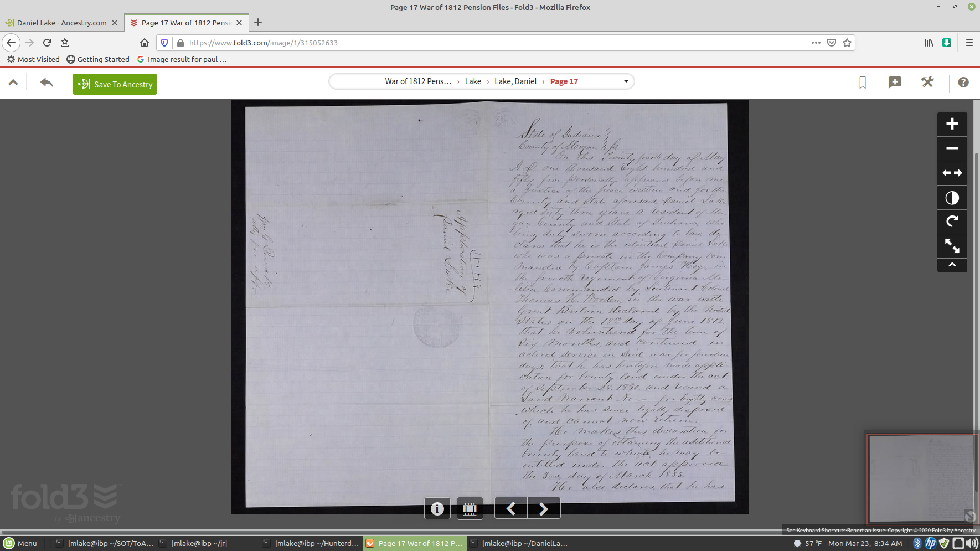Expand the Page 17 breadcrumb dropdown
Screen dimensions: 980x551
point(626,81)
